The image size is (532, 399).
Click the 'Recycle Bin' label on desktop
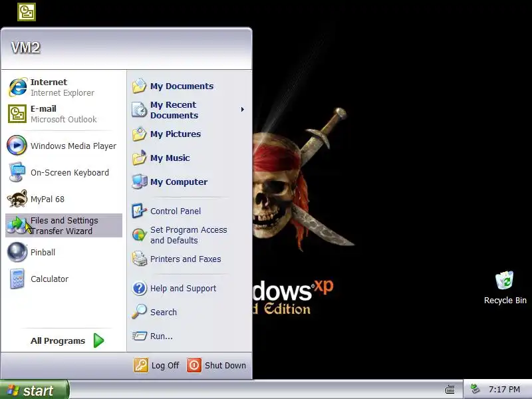coord(505,301)
